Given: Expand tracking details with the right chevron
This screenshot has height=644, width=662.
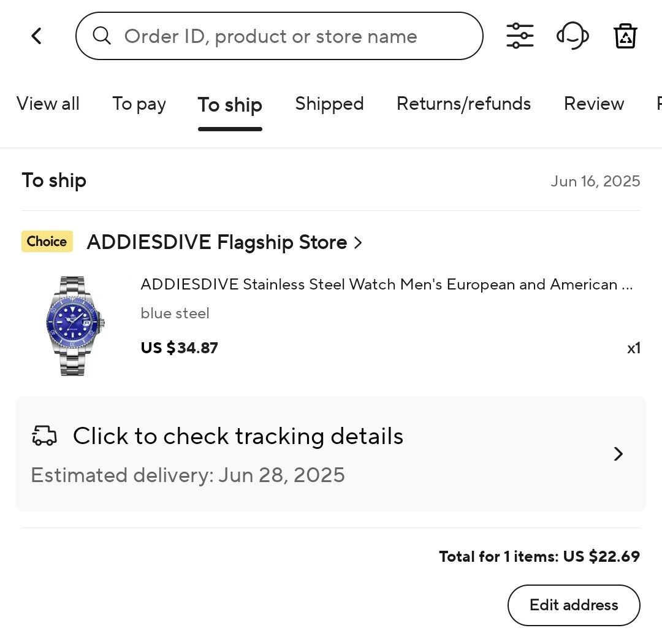Looking at the screenshot, I should click(x=618, y=454).
